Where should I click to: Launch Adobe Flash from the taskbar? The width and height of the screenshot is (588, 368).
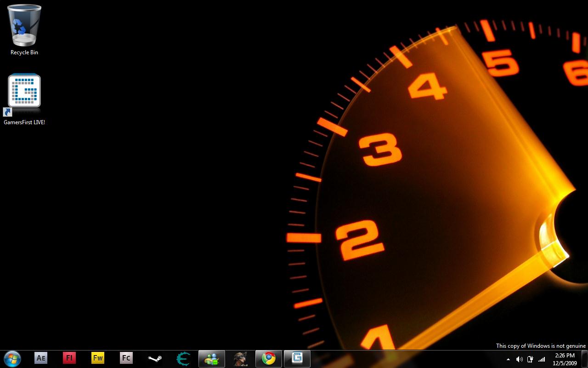point(69,358)
